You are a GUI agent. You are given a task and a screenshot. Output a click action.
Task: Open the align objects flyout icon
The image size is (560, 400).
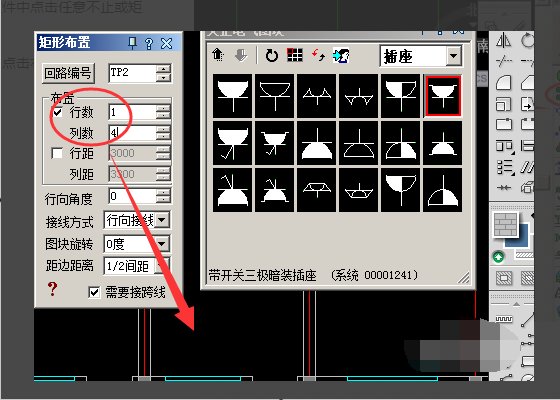click(504, 146)
